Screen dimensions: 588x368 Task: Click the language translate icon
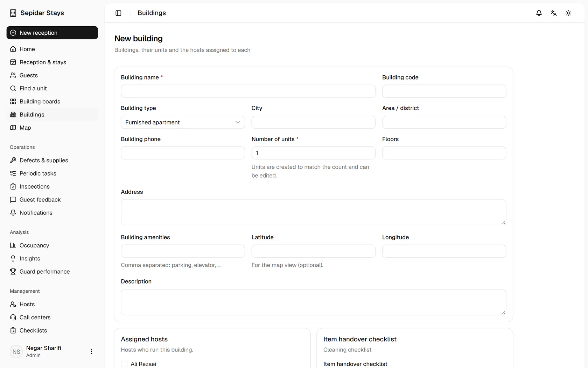tap(554, 13)
